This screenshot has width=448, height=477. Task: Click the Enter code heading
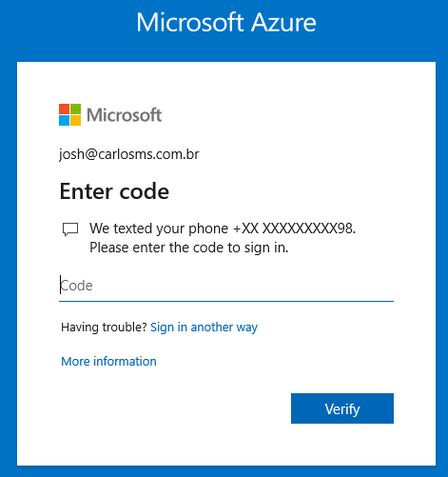(x=114, y=191)
